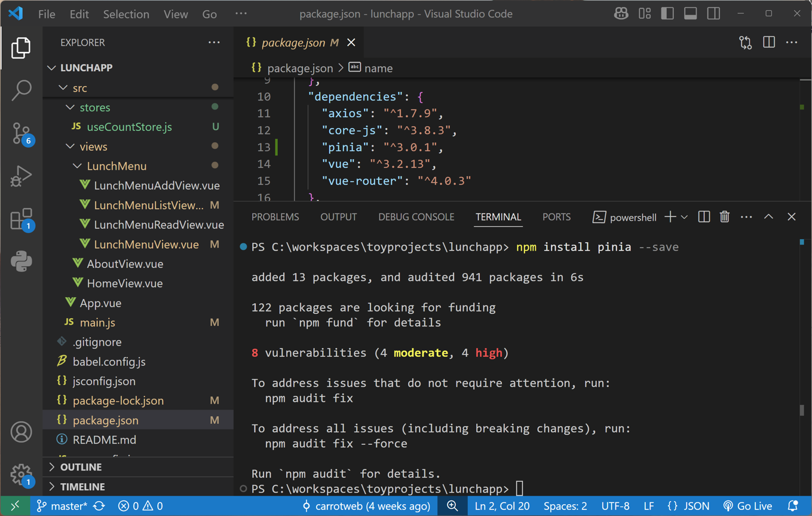812x516 pixels.
Task: Open the overflow menu ellipsis in menu bar
Action: [x=241, y=14]
